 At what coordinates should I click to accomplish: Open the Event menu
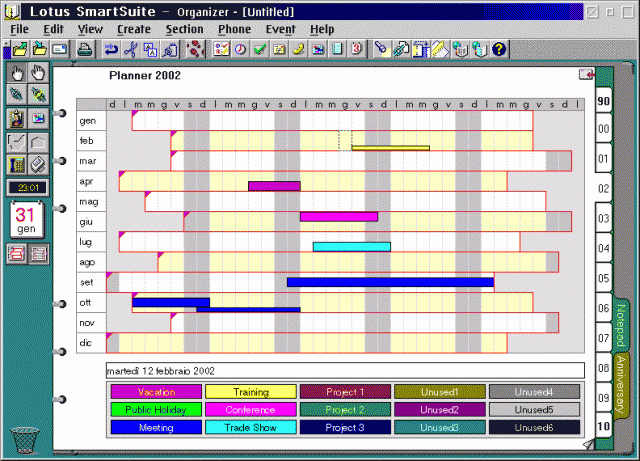point(280,29)
